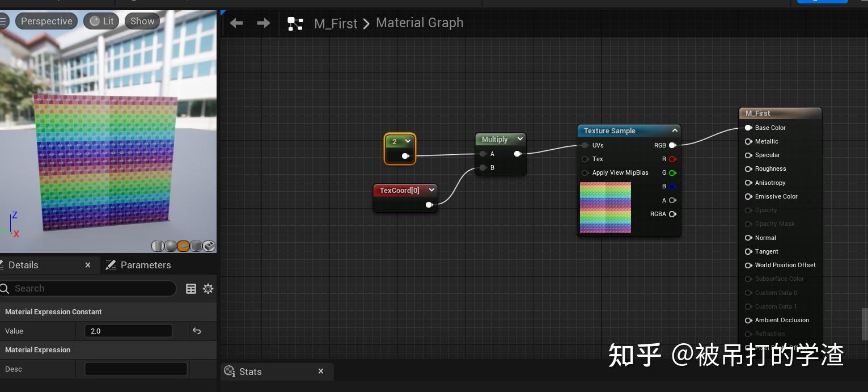Select the cylinder preview mesh shape
The width and height of the screenshot is (868, 392).
click(x=158, y=246)
